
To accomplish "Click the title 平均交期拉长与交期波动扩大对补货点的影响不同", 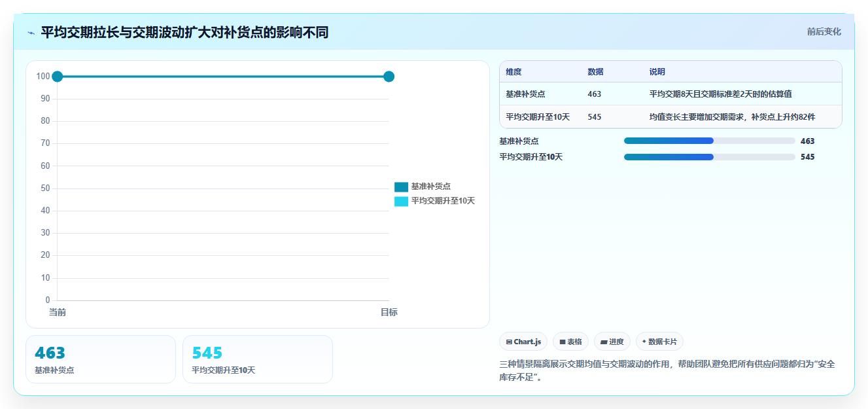I will pyautogui.click(x=184, y=32).
